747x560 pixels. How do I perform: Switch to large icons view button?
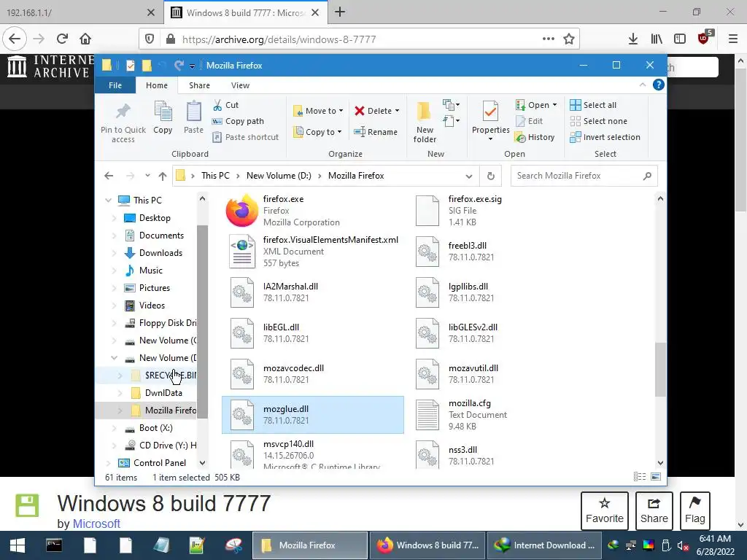(656, 477)
